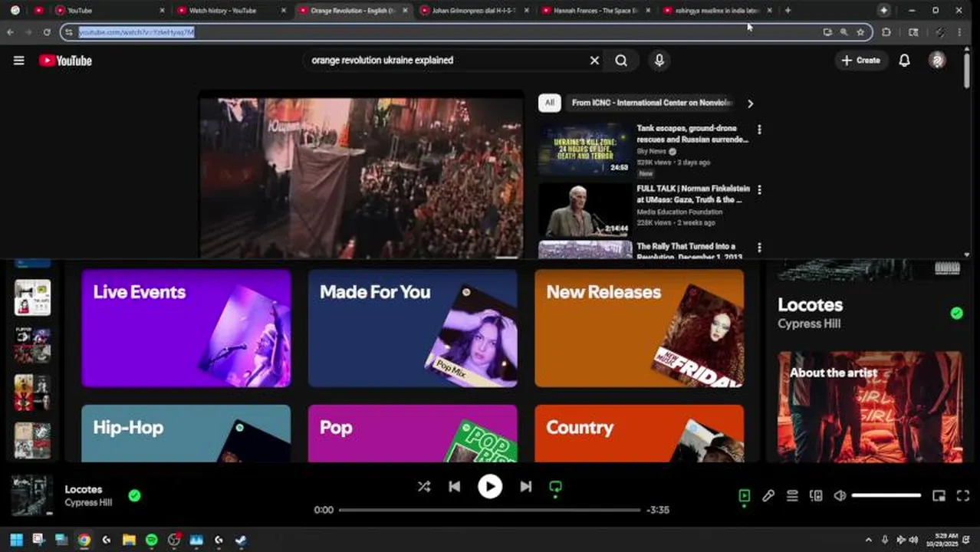Open Windows Start menu
This screenshot has height=552, width=980.
(x=16, y=540)
